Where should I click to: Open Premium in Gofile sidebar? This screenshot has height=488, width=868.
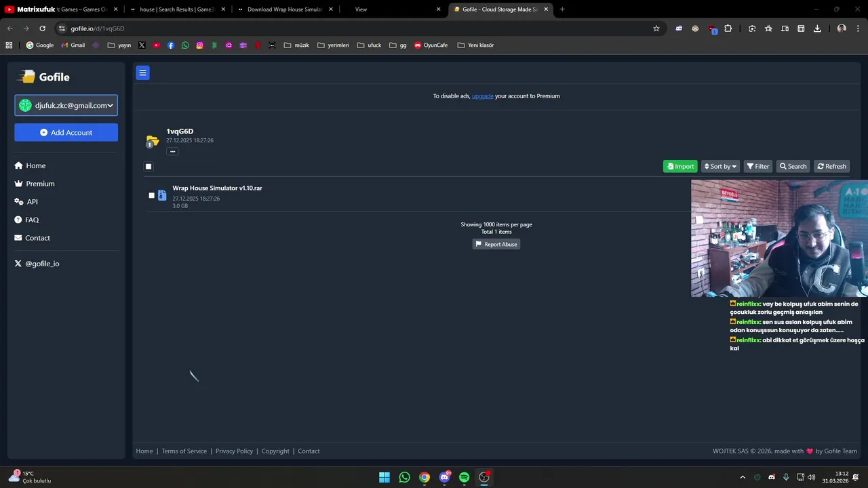point(35,184)
